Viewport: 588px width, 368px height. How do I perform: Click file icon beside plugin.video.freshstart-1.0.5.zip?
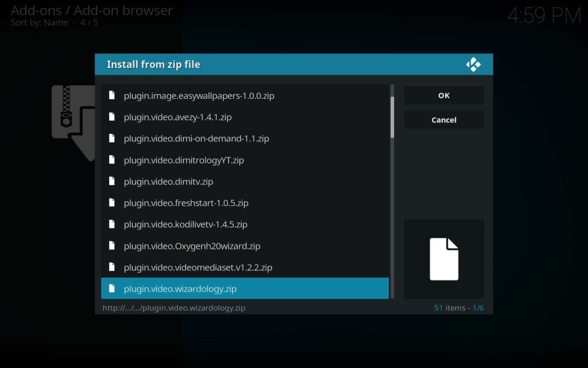(x=112, y=203)
